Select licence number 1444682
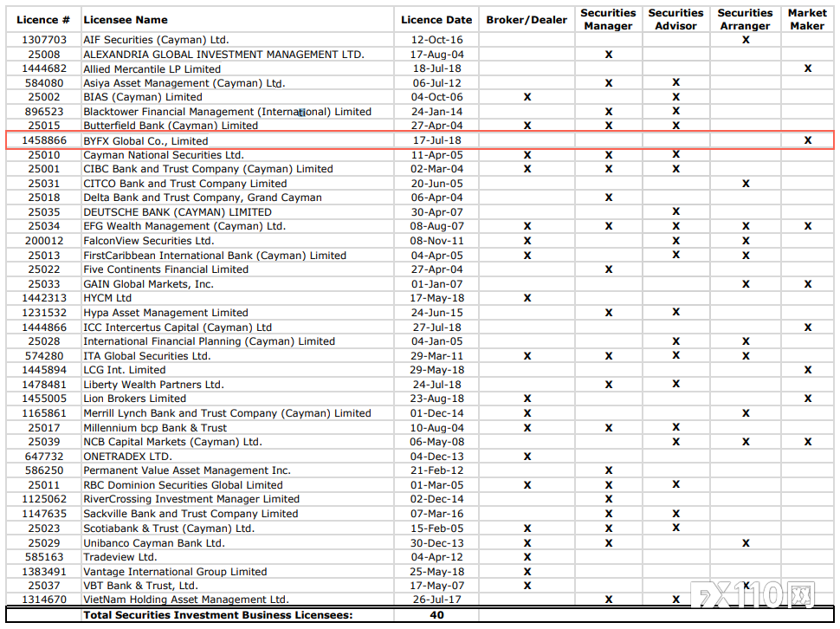The width and height of the screenshot is (840, 629). (44, 68)
